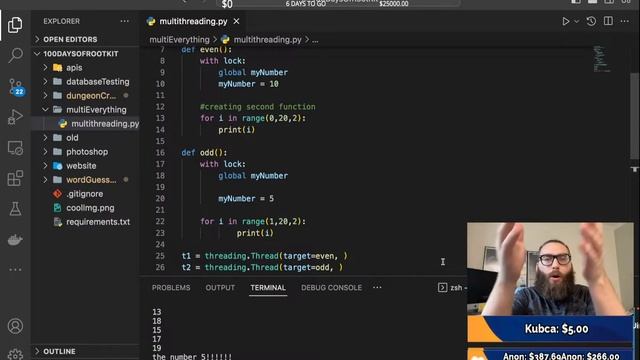Click the 'Kubca: $5.00' donation banner
Screen dimensions: 640x360
(550, 328)
